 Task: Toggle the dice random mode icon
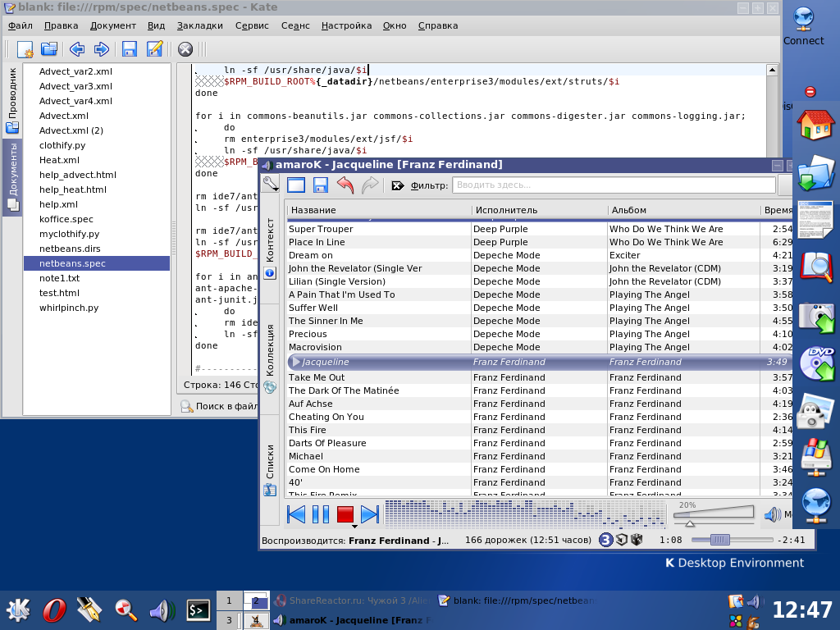(x=637, y=540)
